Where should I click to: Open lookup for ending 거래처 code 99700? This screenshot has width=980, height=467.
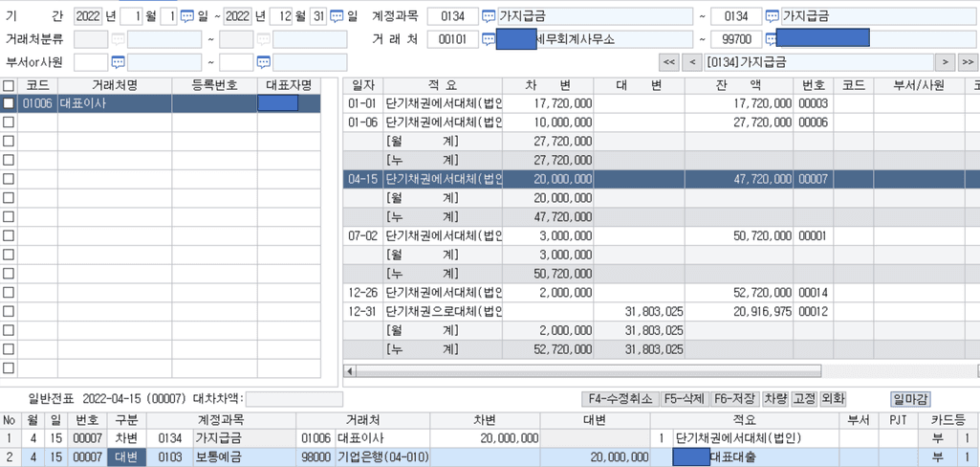(x=772, y=39)
